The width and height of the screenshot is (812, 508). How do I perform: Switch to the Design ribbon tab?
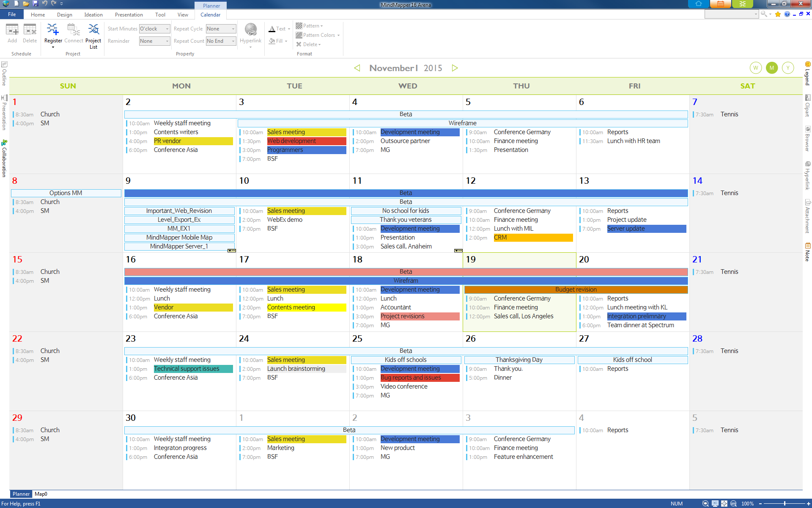[x=65, y=15]
